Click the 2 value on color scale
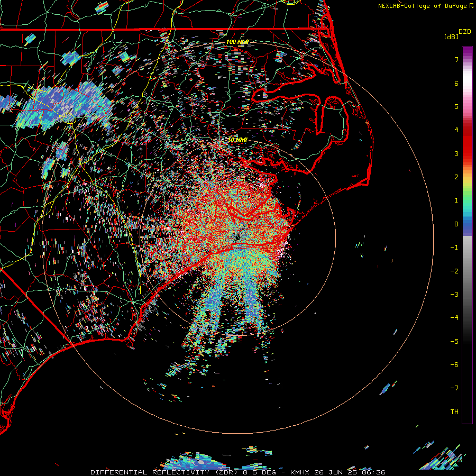 [456, 177]
